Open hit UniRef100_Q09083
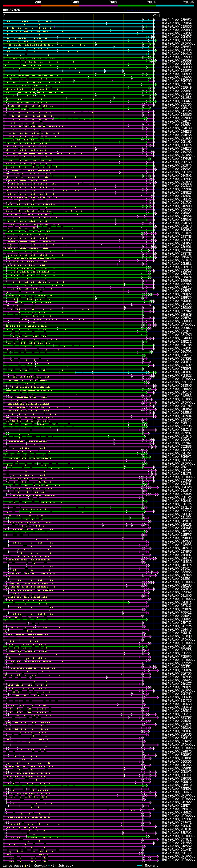 pos(177,30)
